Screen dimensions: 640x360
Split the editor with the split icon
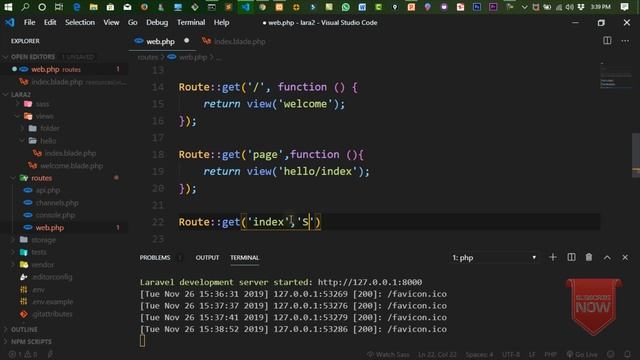(607, 40)
